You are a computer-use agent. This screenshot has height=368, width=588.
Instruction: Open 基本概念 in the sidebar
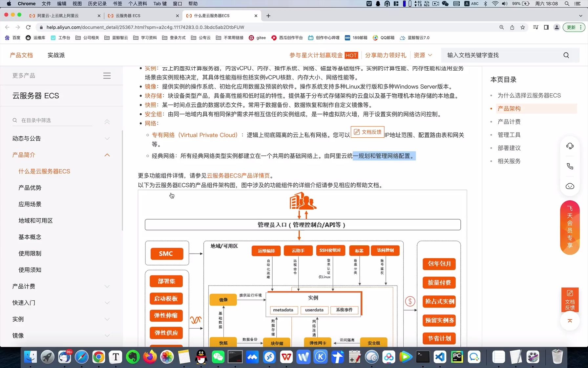[x=30, y=237]
